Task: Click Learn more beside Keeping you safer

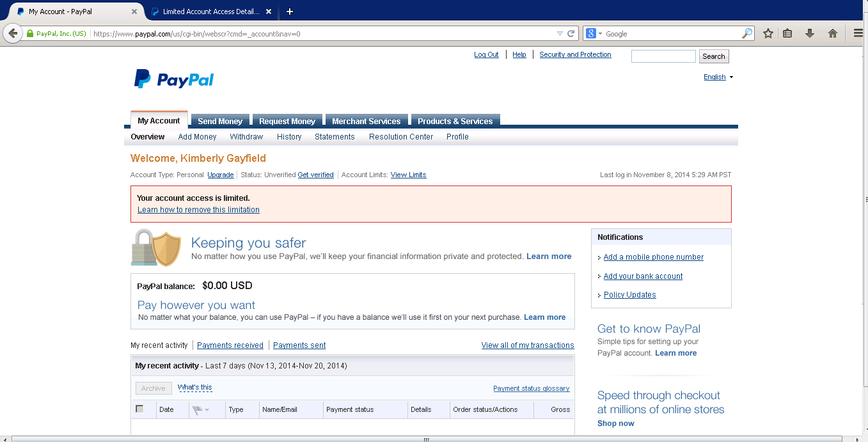Action: click(x=549, y=257)
